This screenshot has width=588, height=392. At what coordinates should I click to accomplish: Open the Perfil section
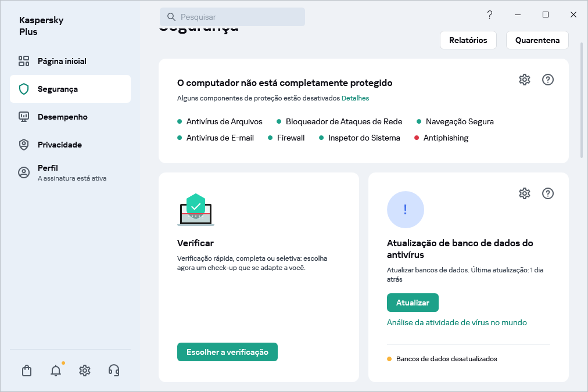pyautogui.click(x=47, y=168)
